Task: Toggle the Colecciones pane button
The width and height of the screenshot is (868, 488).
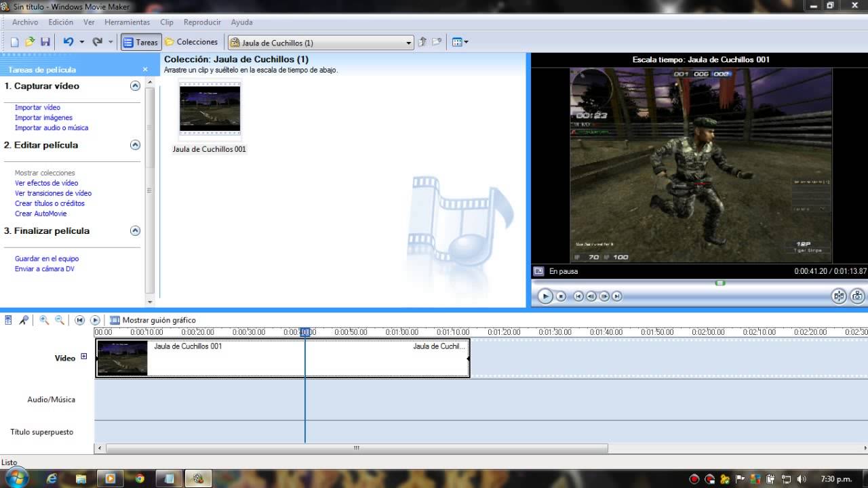Action: pyautogui.click(x=191, y=42)
